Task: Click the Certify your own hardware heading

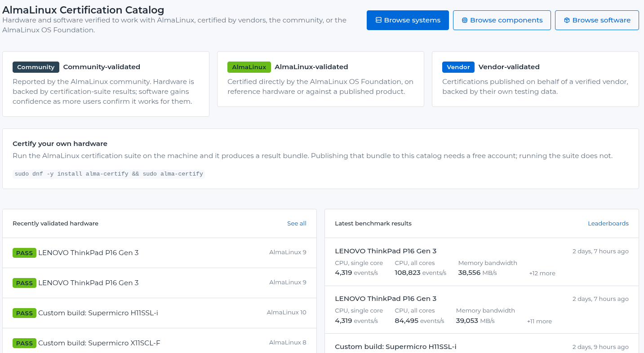Action: pos(60,144)
